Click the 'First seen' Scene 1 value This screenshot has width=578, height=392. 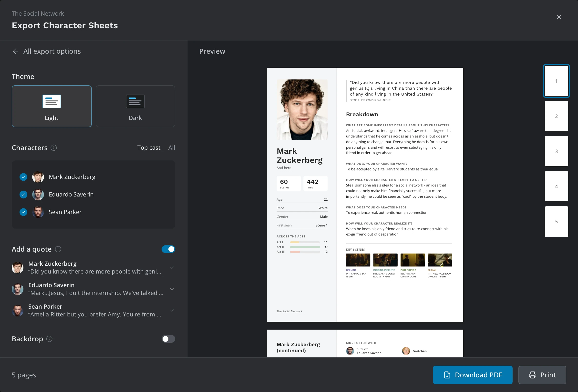(x=321, y=225)
